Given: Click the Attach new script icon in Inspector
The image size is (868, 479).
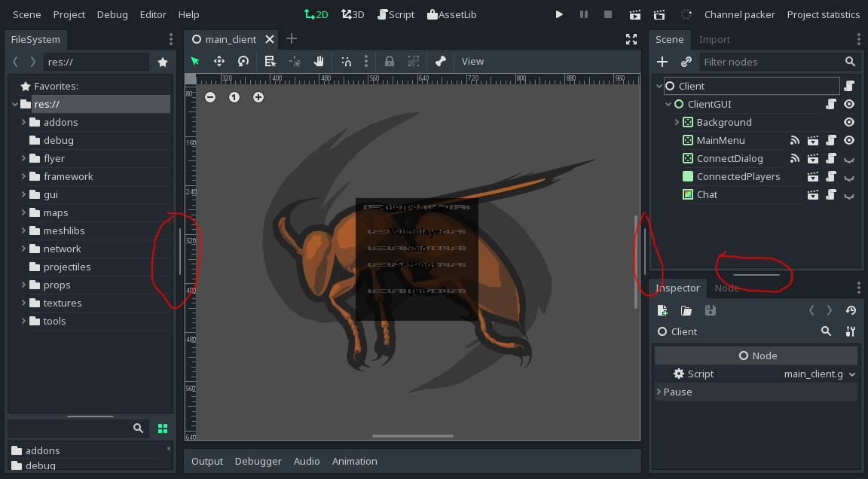Looking at the screenshot, I should 662,310.
